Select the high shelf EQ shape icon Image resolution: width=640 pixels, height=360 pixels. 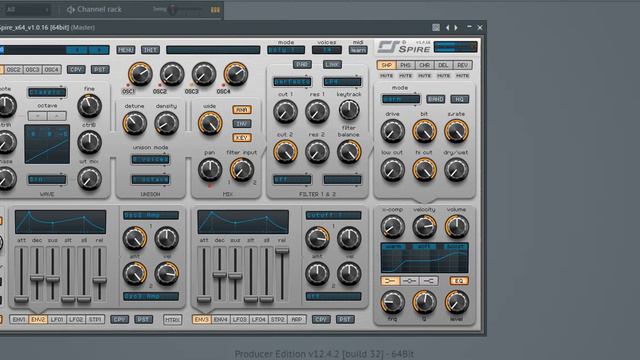[x=428, y=281]
